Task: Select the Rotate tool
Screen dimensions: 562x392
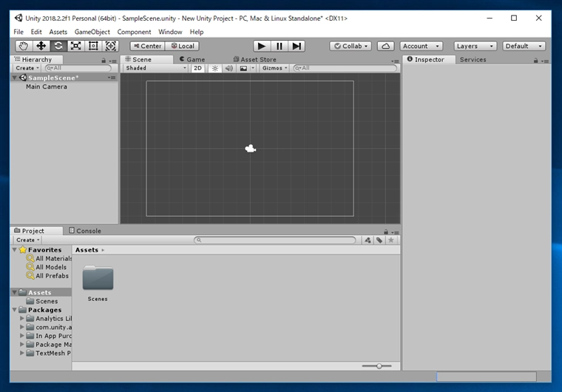Action: click(x=58, y=46)
